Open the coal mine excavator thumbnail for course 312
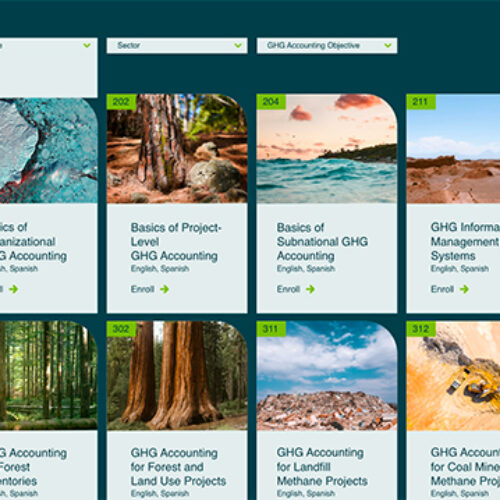500x500 pixels. (x=453, y=376)
